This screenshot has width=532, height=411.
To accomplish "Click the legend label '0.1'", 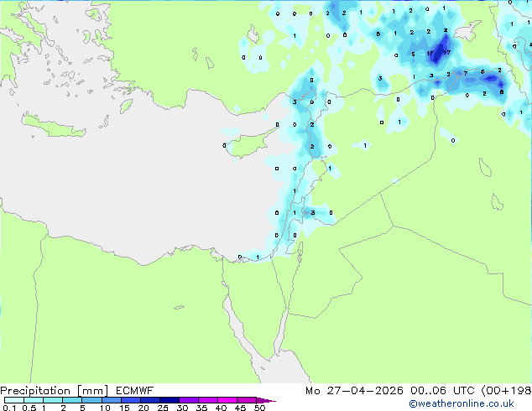I will point(9,408).
